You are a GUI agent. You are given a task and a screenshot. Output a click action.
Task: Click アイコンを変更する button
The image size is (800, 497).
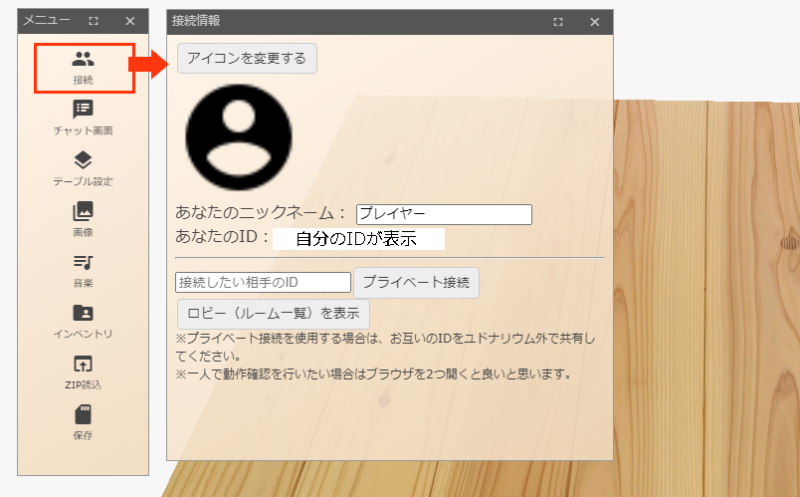coord(247,58)
